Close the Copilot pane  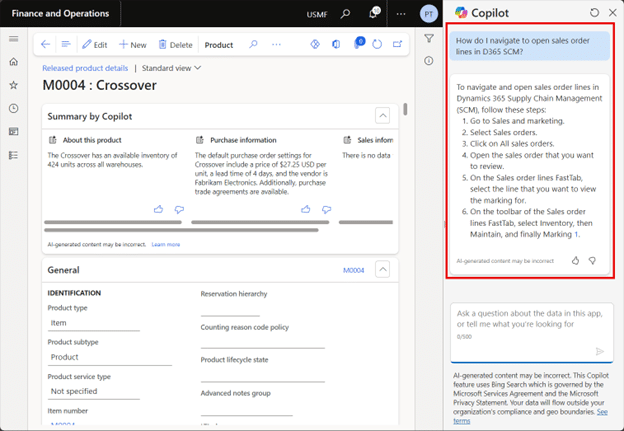tap(613, 13)
